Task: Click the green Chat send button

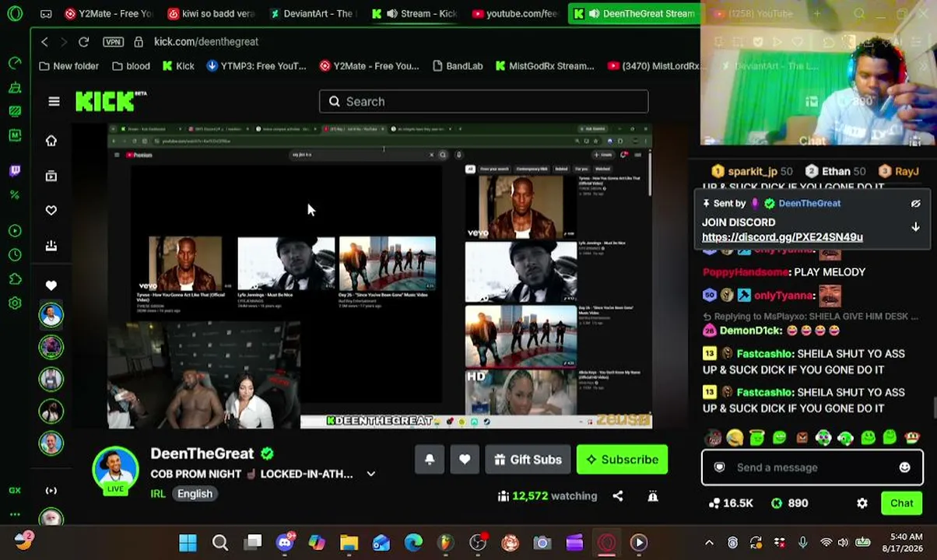Action: click(902, 503)
